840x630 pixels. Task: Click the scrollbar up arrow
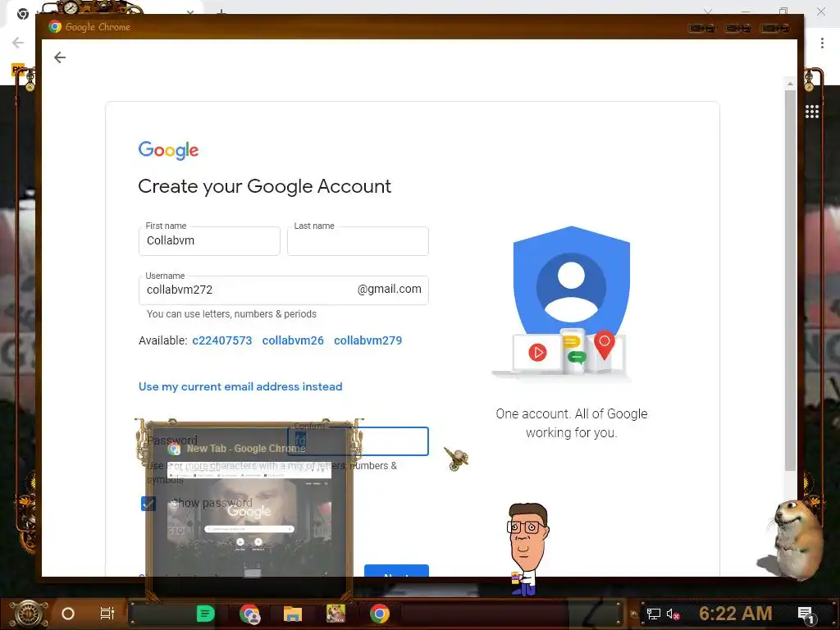[790, 84]
